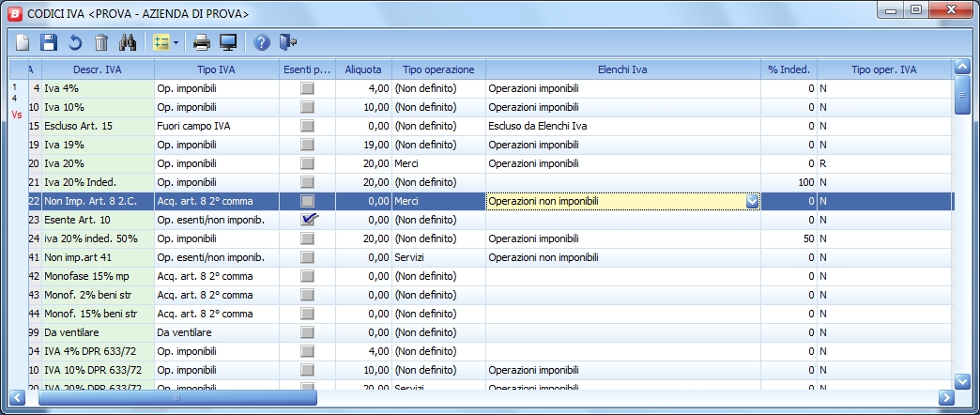This screenshot has width=980, height=415.
Task: Toggle Esenti checkbox for Iva 19%
Action: click(x=308, y=145)
